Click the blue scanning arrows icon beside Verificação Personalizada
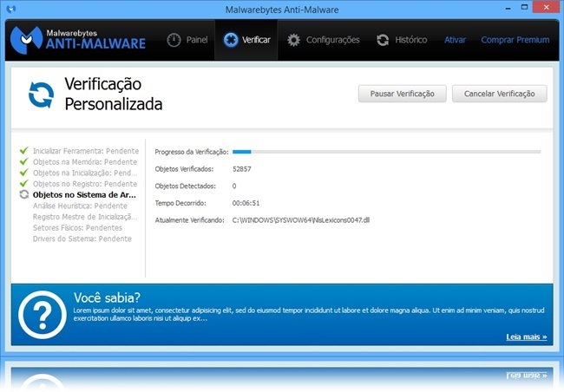This screenshot has height=392, width=564. click(x=41, y=95)
